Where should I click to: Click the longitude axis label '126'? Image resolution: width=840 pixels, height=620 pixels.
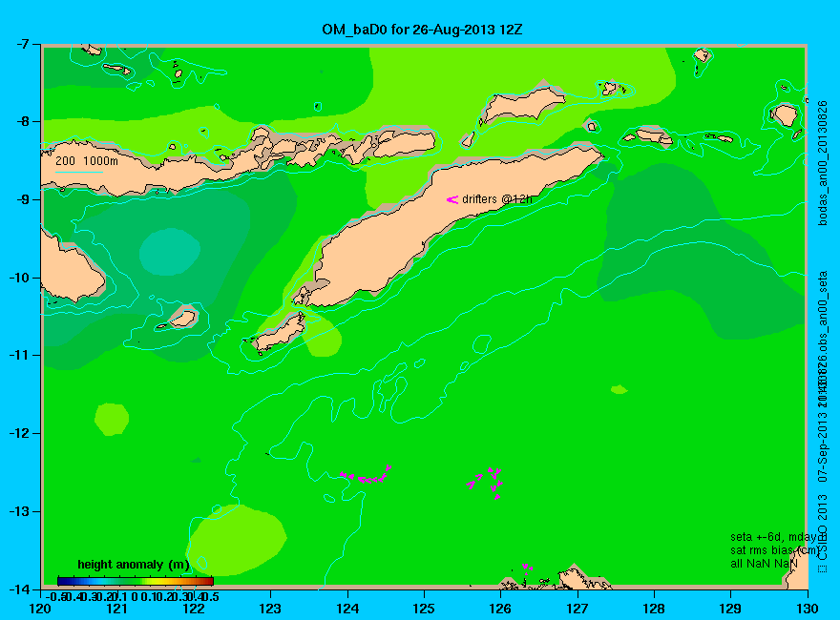pos(500,609)
